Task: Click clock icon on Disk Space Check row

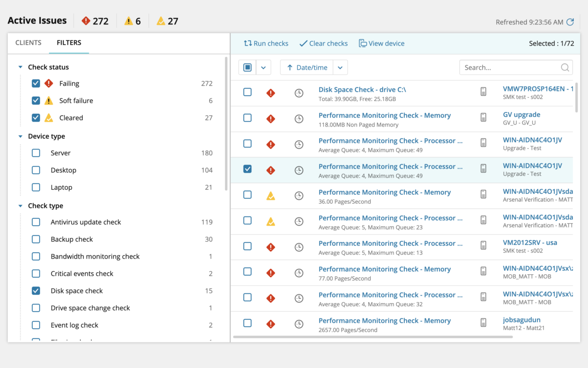Action: 299,93
